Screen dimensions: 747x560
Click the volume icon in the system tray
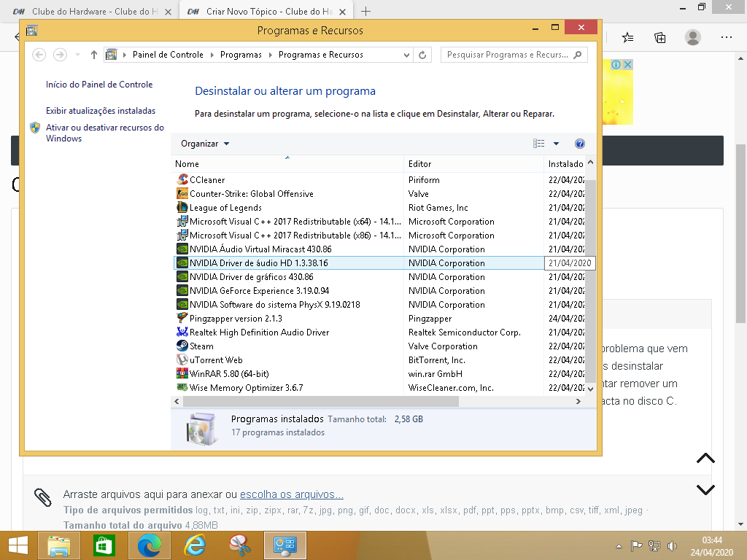tap(672, 546)
